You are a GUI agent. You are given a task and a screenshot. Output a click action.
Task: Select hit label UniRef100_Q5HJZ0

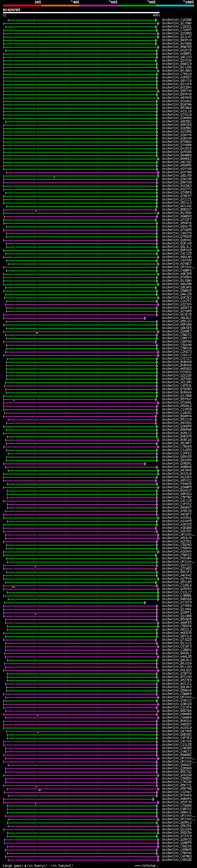[177, 321]
